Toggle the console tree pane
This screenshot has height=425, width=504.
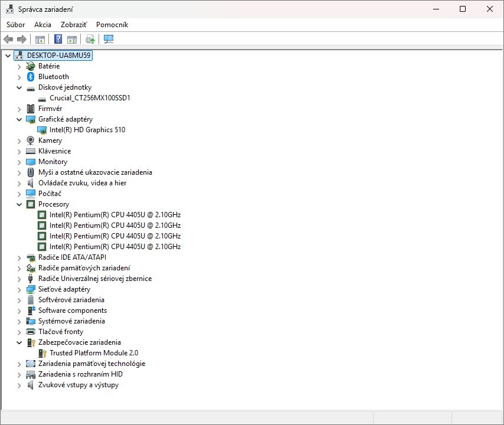(x=40, y=39)
